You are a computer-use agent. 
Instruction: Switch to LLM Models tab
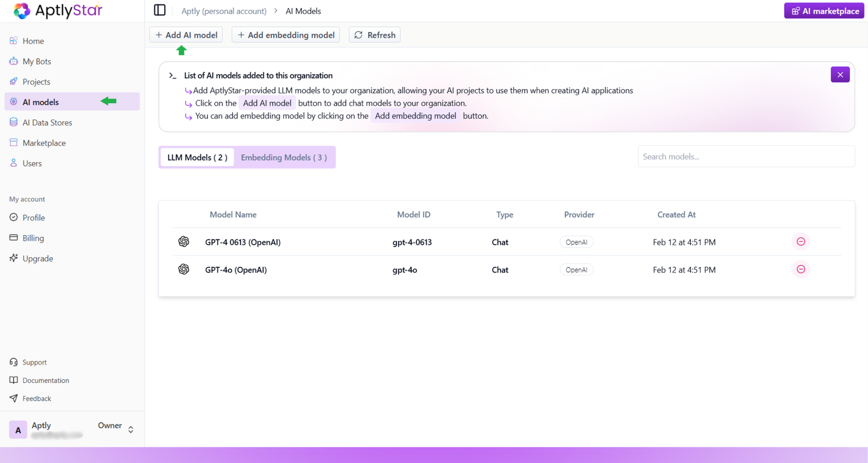tap(197, 157)
